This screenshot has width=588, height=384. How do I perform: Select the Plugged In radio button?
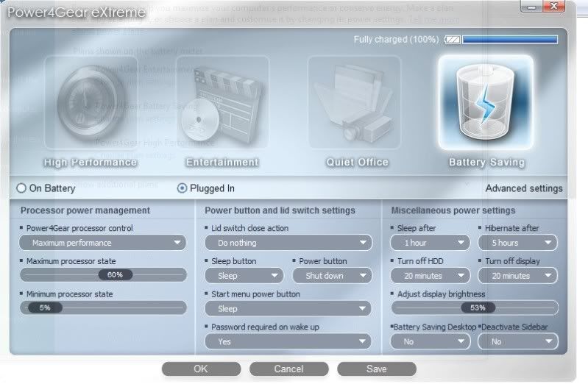pos(182,188)
